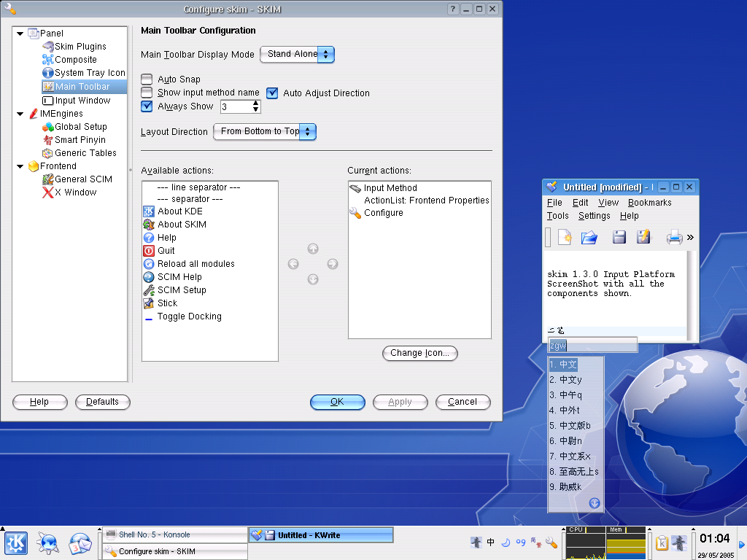
Task: Click the add (right arrow) button
Action: point(333,264)
